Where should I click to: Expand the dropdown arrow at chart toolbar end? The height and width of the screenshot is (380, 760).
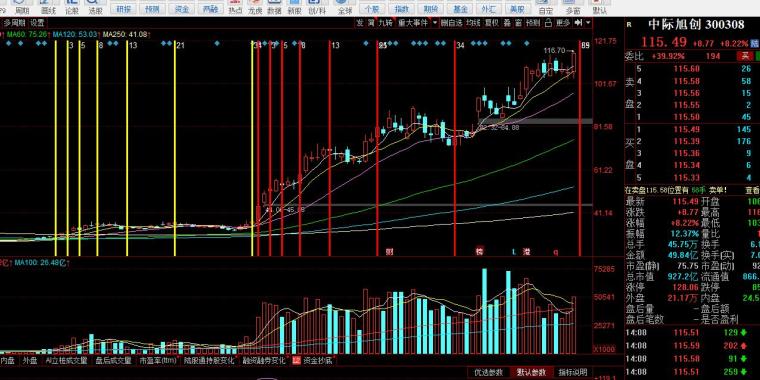point(588,22)
